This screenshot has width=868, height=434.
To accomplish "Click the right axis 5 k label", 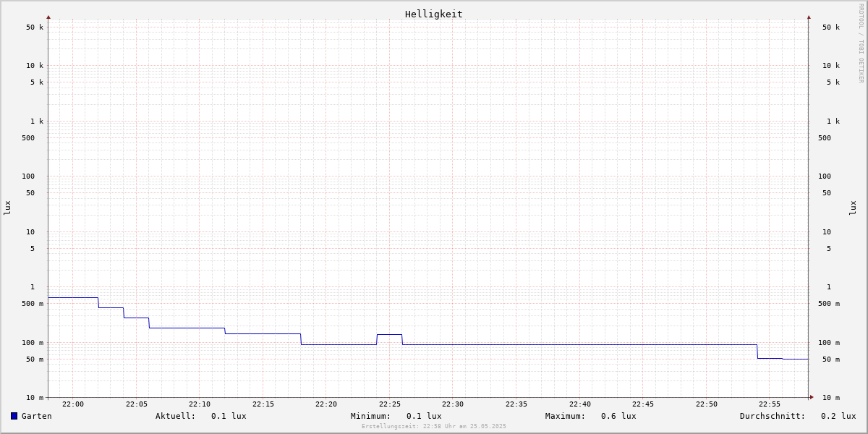I will [833, 82].
